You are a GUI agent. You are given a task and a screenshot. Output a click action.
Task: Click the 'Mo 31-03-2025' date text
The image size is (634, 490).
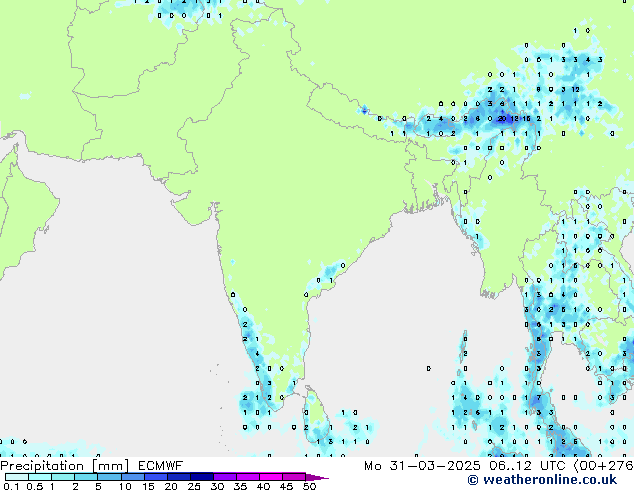pyautogui.click(x=422, y=466)
